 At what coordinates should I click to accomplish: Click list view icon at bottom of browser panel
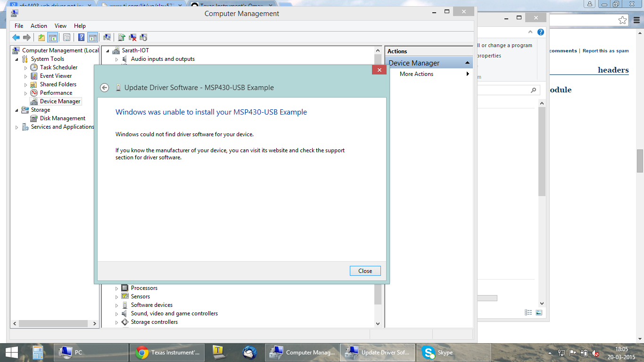pos(528,313)
